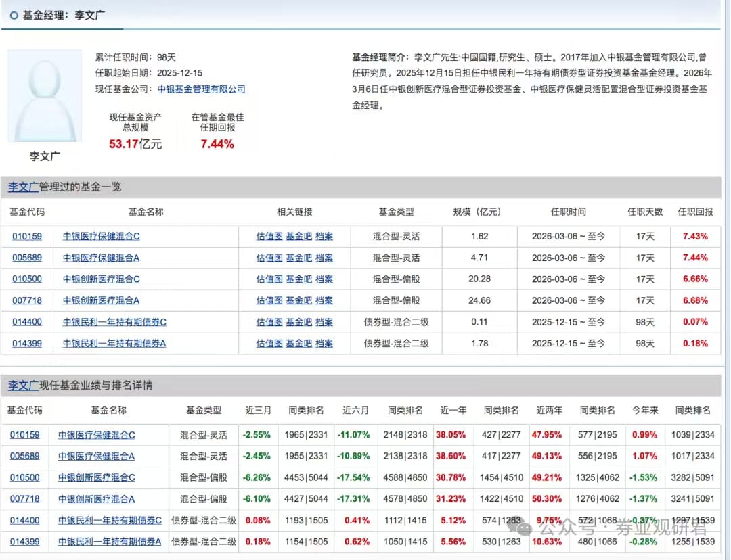
Task: View 档案 for 中银创新医疗混合C
Action: tap(324, 279)
